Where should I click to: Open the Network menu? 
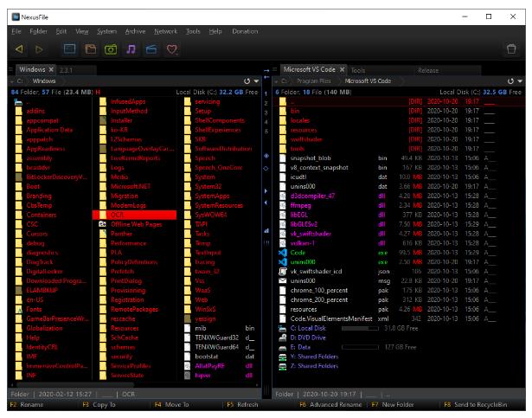coord(165,31)
